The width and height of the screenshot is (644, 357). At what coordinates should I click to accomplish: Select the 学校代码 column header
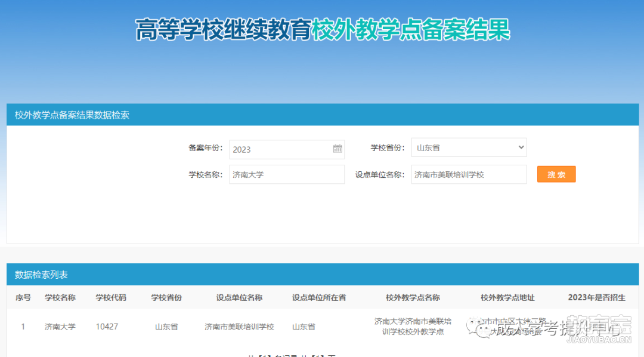111,297
